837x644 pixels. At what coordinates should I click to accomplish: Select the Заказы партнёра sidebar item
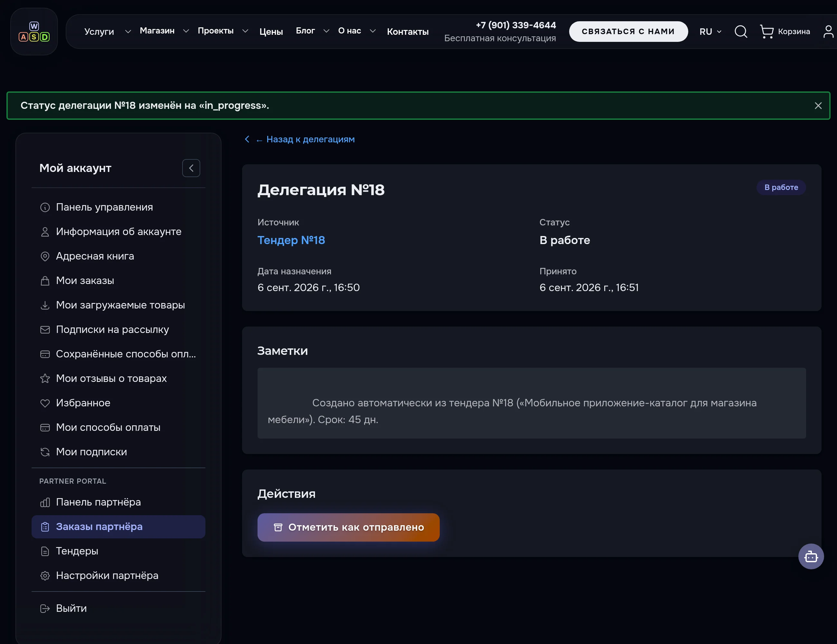(x=118, y=526)
